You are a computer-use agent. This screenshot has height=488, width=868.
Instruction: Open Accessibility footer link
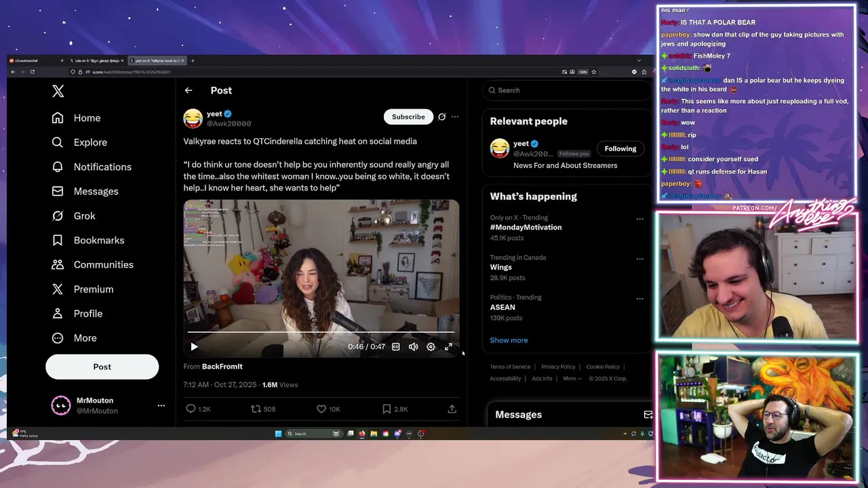pos(505,379)
